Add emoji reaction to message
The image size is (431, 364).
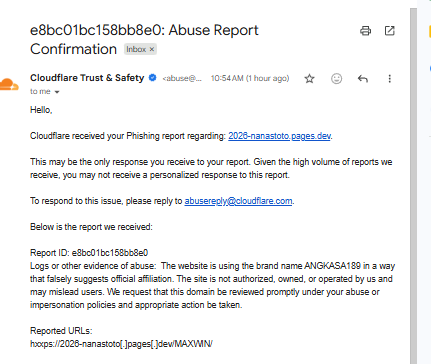[336, 79]
